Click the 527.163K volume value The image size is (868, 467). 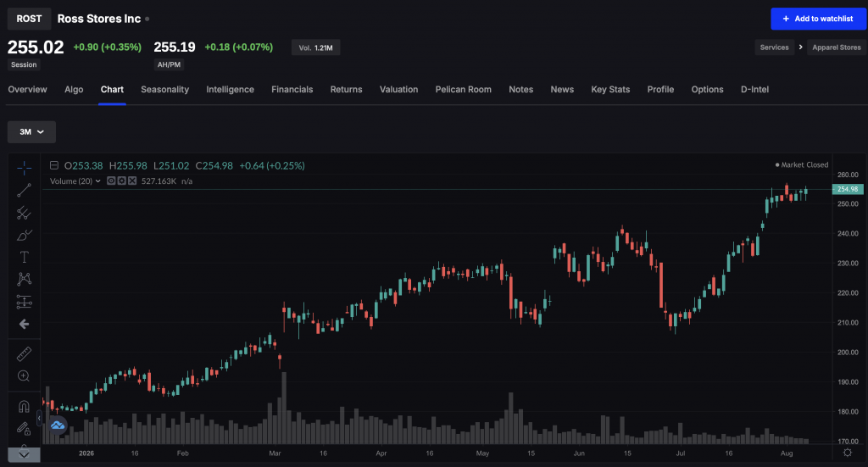pos(159,181)
